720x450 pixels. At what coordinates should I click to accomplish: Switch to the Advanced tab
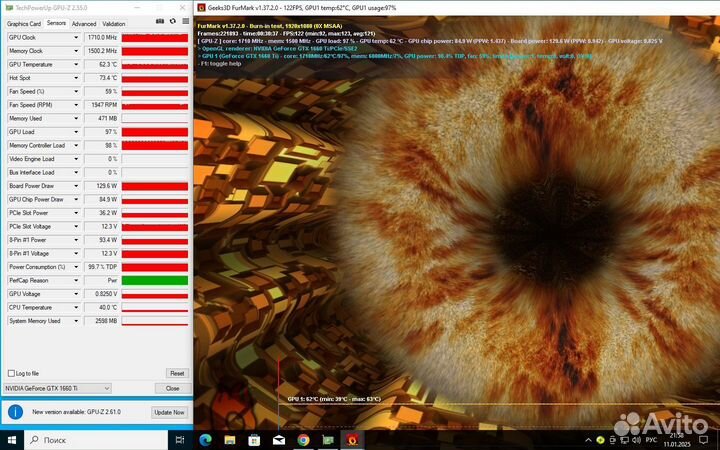[84, 22]
